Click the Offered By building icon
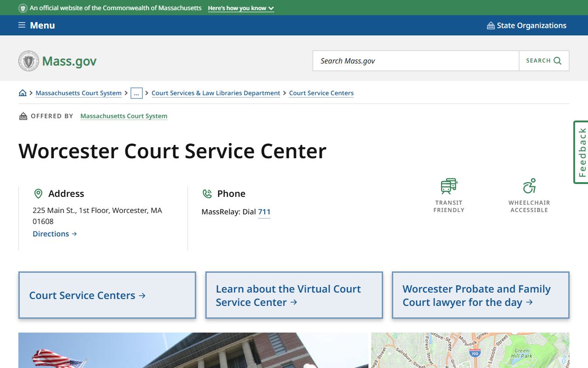Viewport: 588px width, 368px height. (x=23, y=116)
